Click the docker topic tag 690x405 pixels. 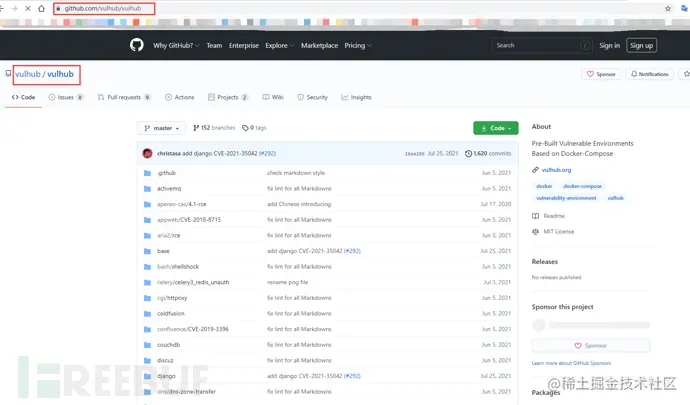coord(544,186)
